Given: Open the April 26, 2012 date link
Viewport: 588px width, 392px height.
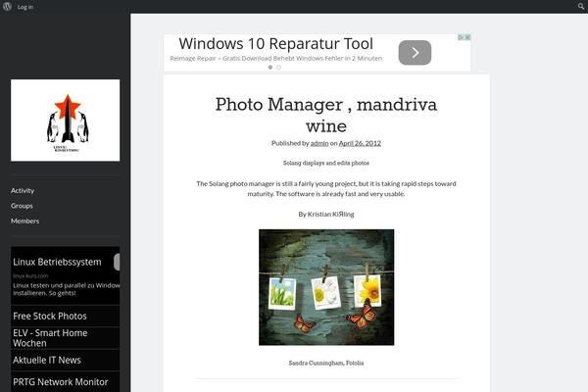Looking at the screenshot, I should coord(360,143).
